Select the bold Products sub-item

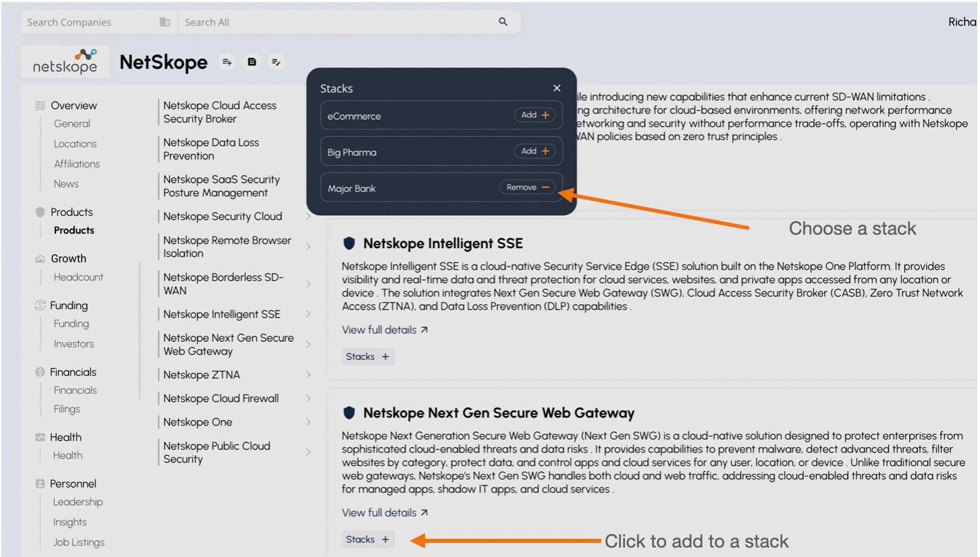[x=74, y=230]
